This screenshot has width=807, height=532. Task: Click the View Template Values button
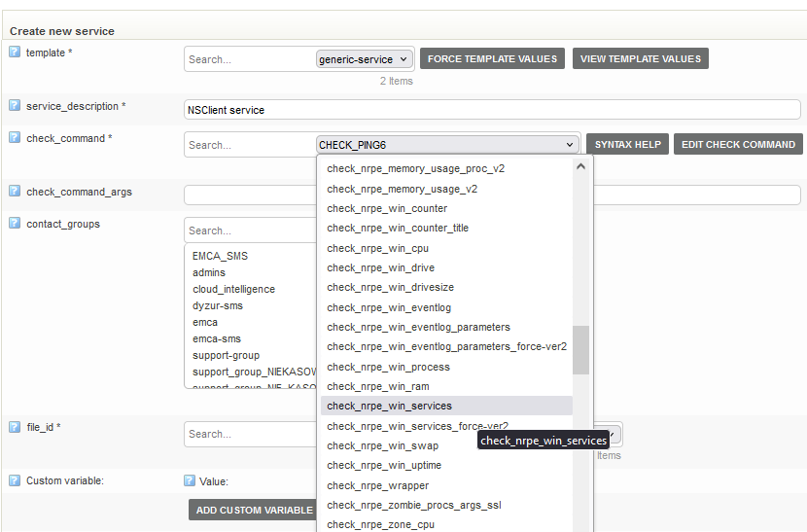pyautogui.click(x=640, y=59)
